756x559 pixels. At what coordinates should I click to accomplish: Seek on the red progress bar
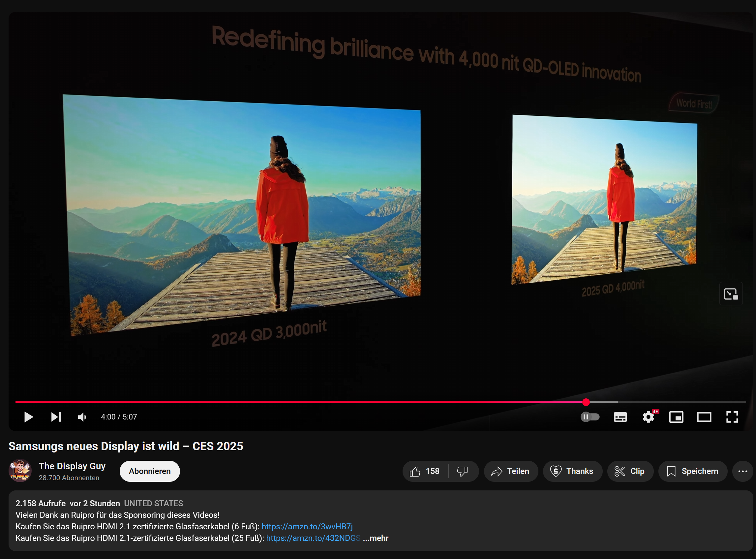click(304, 402)
